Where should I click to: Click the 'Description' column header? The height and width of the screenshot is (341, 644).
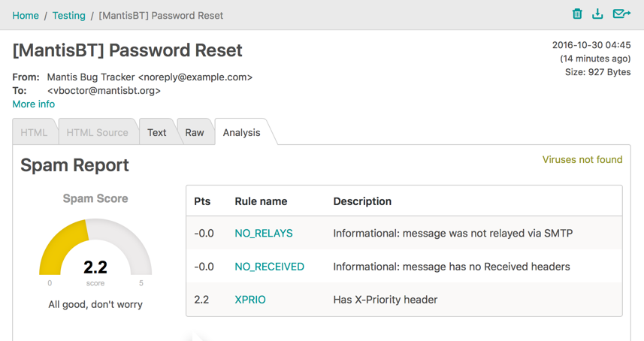tap(362, 201)
